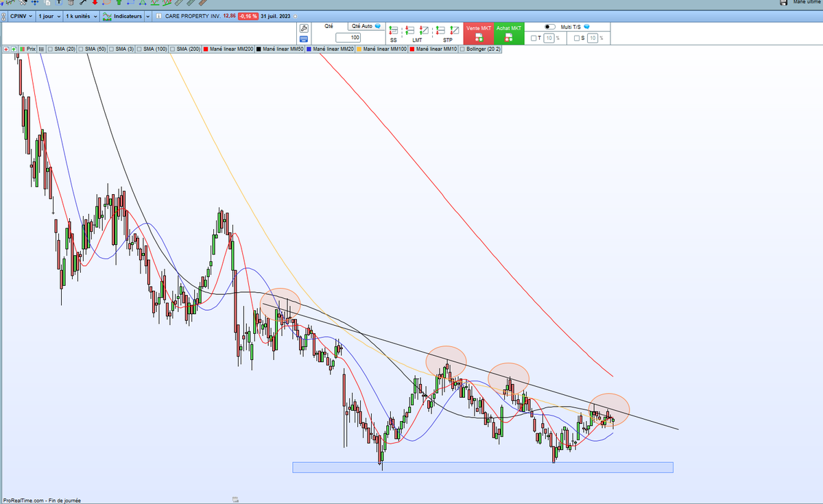The image size is (823, 504).
Task: Click the CARE PROPERTY INV. name
Action: [193, 16]
